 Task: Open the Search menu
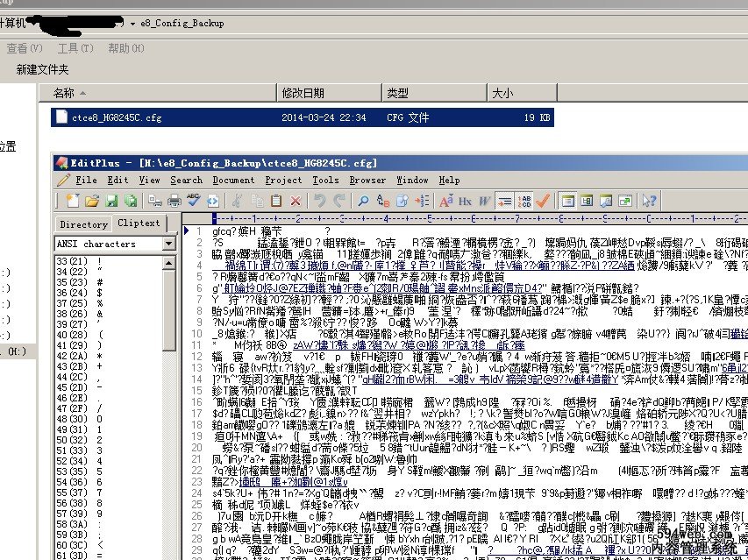tap(187, 181)
